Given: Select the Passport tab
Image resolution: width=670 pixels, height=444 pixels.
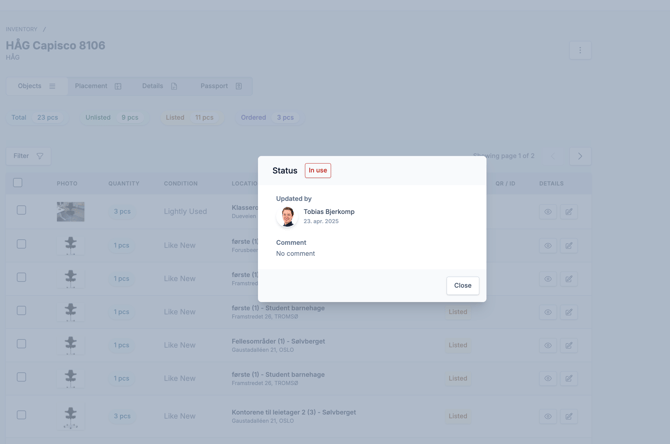Looking at the screenshot, I should click(x=221, y=86).
